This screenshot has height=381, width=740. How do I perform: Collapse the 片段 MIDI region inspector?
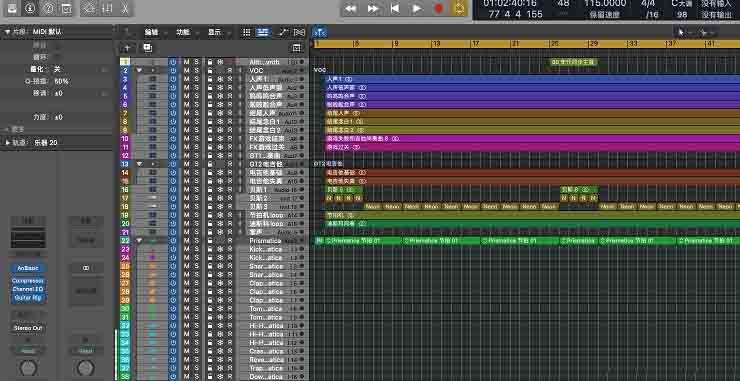[8, 32]
